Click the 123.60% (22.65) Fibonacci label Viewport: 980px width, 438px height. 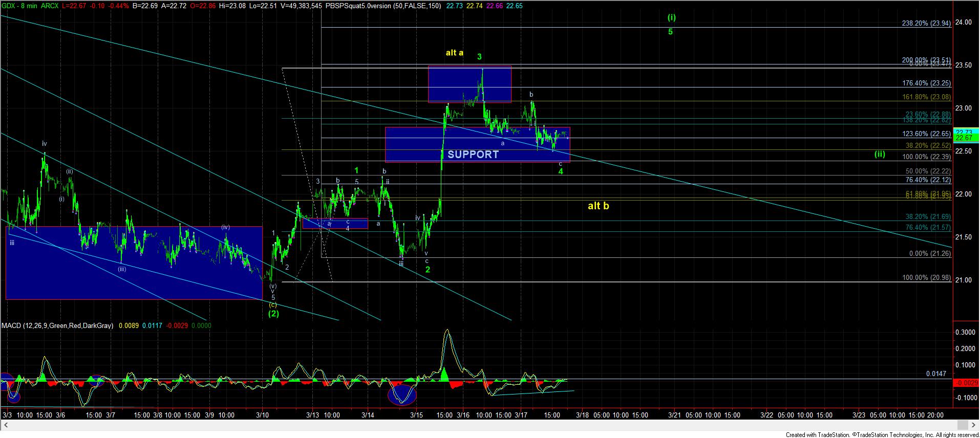tap(926, 134)
